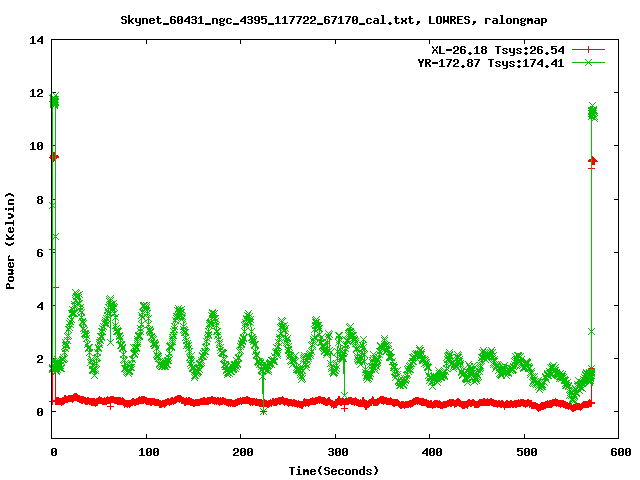The width and height of the screenshot is (640, 480).
Task: Click the green outlier point at zero near 225 seconds
Action: click(x=264, y=411)
